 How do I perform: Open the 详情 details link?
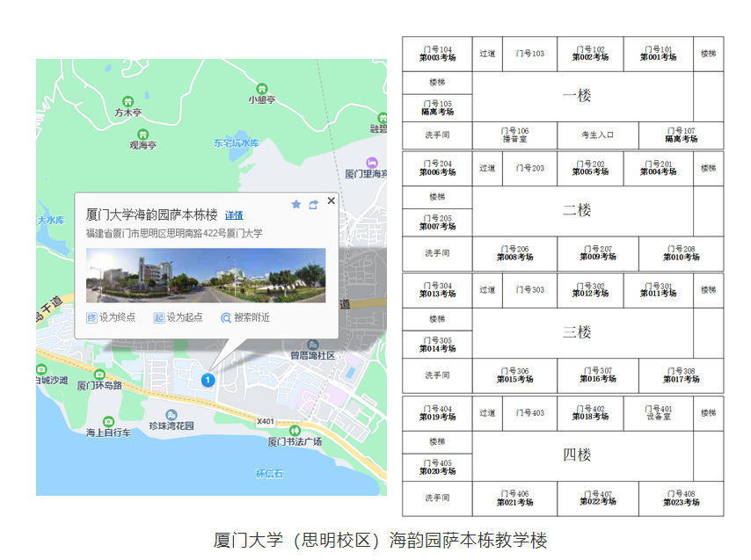coord(234,215)
